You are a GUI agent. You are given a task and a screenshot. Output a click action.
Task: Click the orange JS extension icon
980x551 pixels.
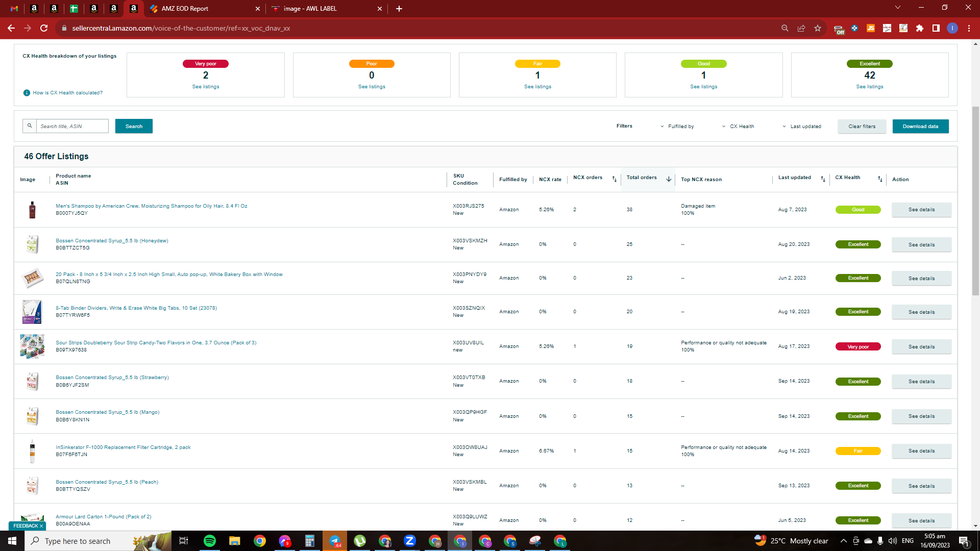pyautogui.click(x=871, y=28)
